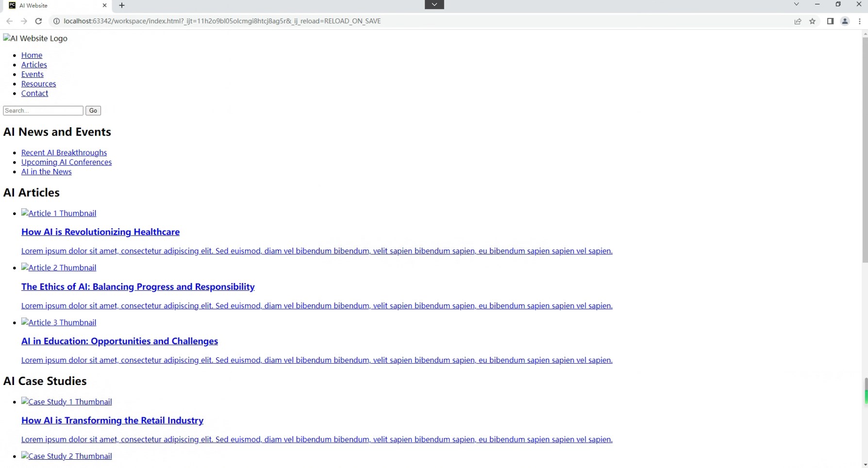Expand the dark chevron at top center
868x468 pixels.
pyautogui.click(x=434, y=4)
